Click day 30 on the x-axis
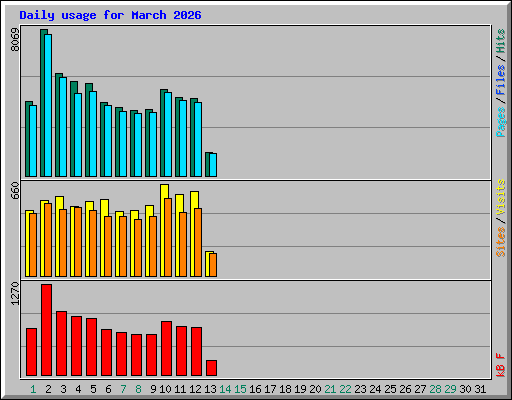This screenshot has height=400, width=512. [465, 389]
